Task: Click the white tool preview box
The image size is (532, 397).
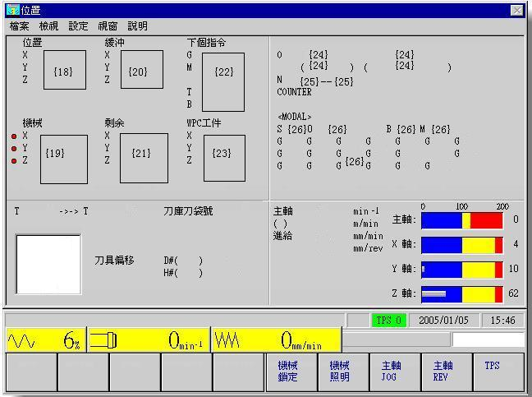Action: [48, 265]
